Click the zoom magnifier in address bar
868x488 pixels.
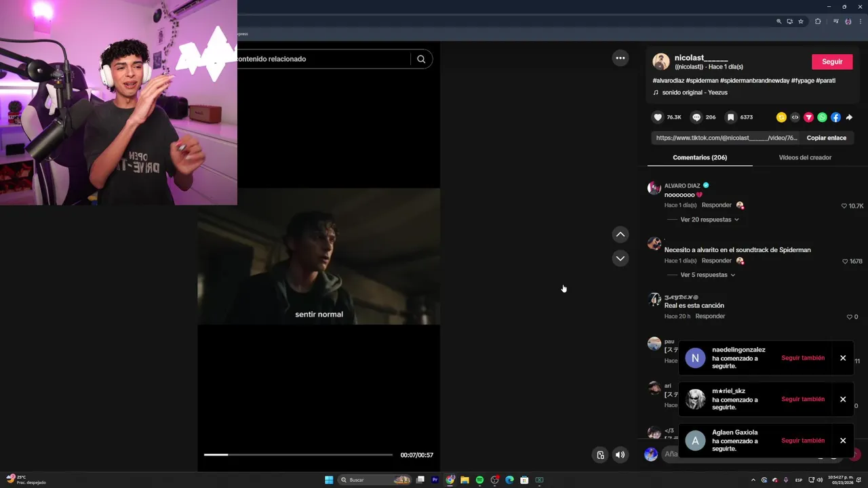778,22
